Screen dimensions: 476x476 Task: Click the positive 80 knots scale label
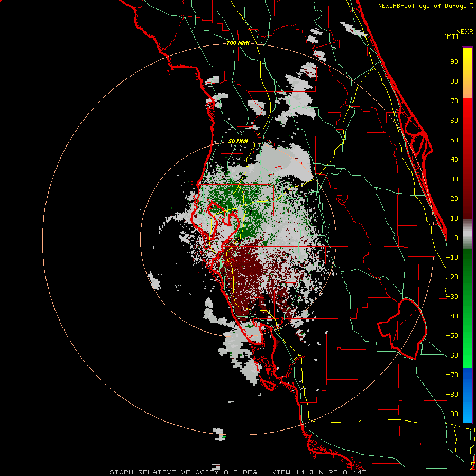click(x=454, y=81)
